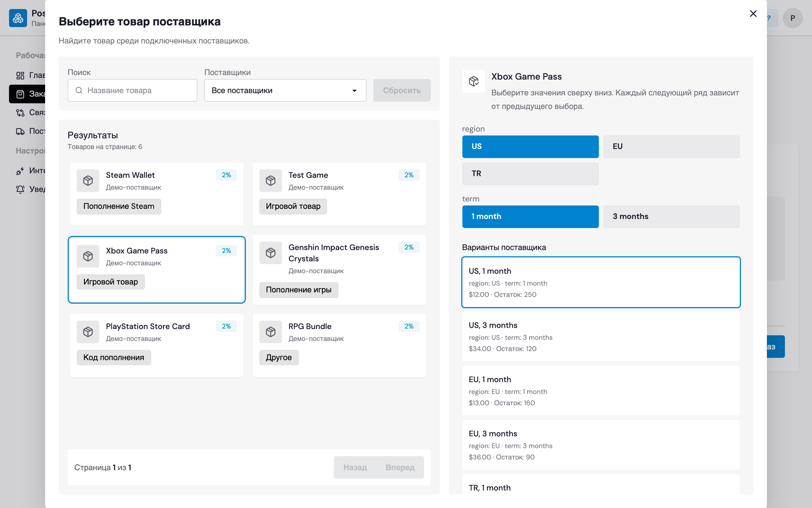Click the search magnifier icon
Viewport: 812px width, 508px height.
pos(79,90)
